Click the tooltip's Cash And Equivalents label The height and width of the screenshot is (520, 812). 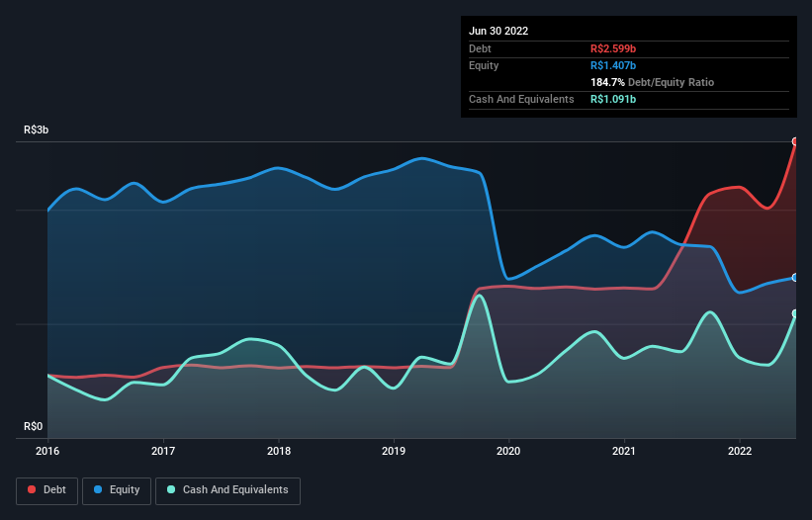tap(521, 99)
